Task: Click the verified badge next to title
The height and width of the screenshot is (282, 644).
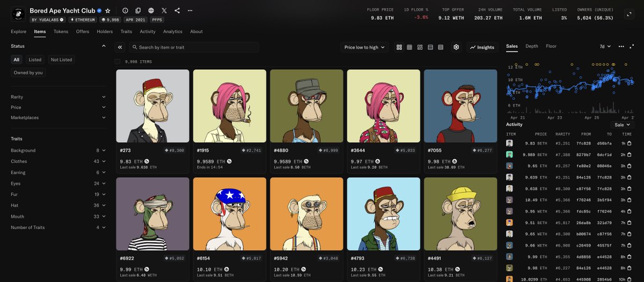Action: (99, 10)
